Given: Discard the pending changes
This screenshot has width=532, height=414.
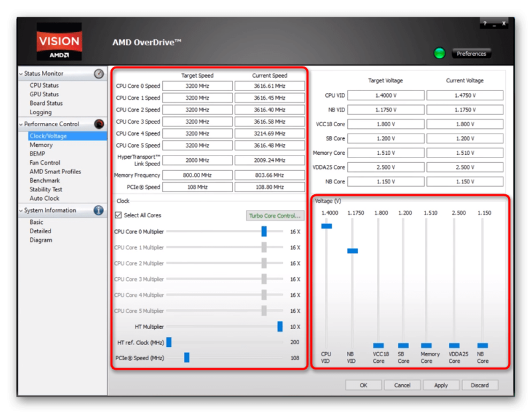Looking at the screenshot, I should 479,385.
